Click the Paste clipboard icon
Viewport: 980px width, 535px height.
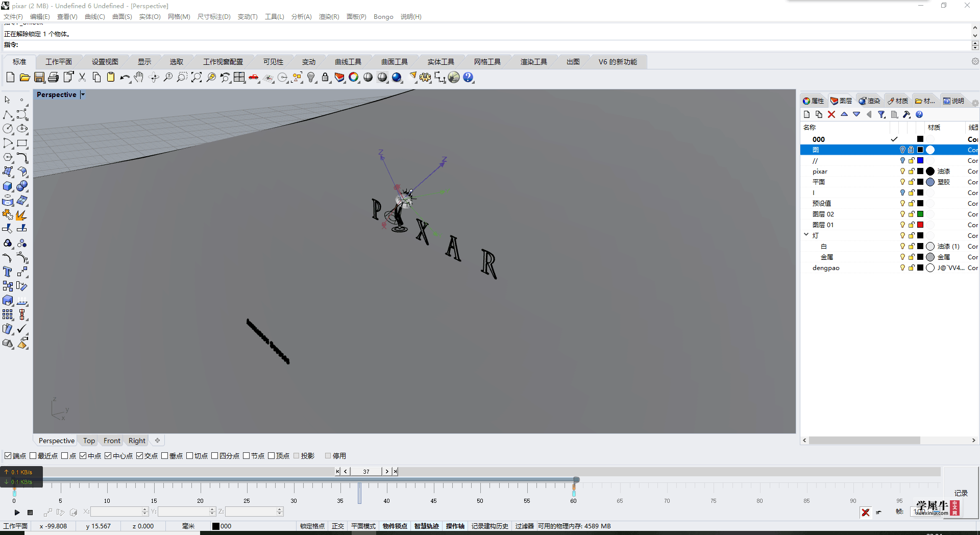(111, 77)
